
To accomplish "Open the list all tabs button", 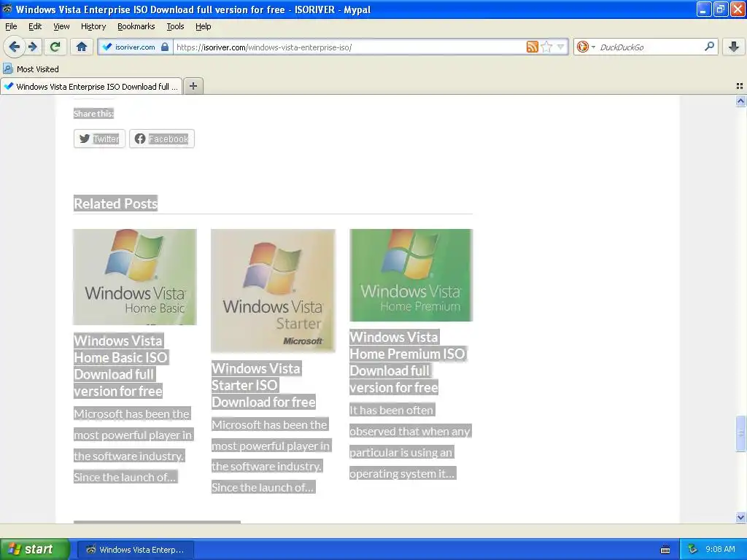I will coord(740,86).
